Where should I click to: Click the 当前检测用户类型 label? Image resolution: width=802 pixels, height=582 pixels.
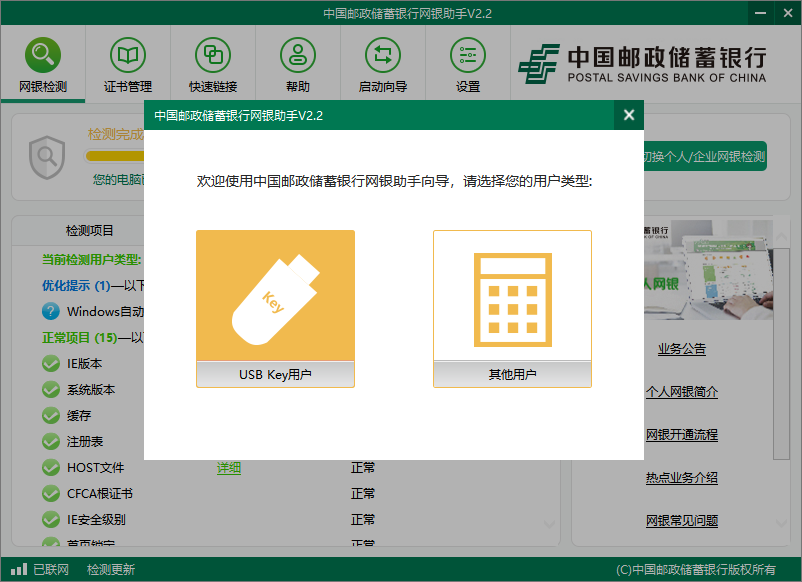[92, 260]
